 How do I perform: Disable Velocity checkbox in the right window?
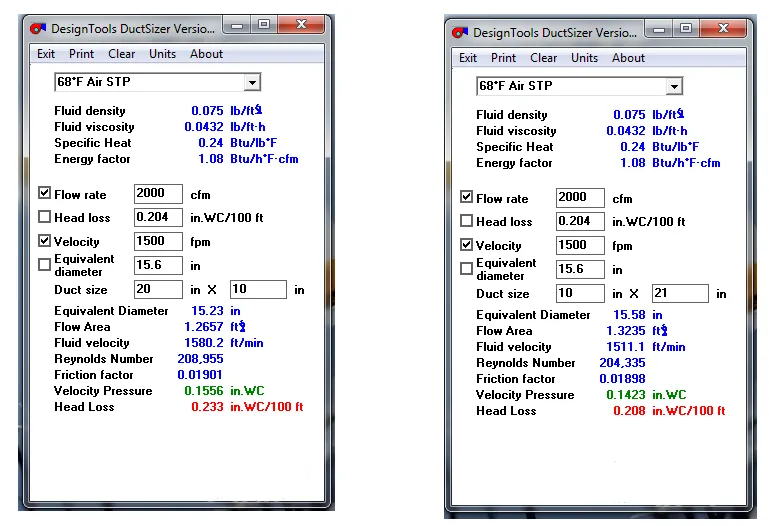[x=467, y=245]
